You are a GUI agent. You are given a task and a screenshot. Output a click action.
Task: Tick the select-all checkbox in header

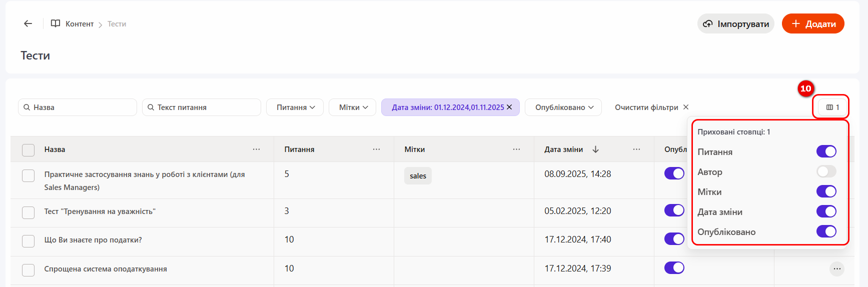click(29, 150)
